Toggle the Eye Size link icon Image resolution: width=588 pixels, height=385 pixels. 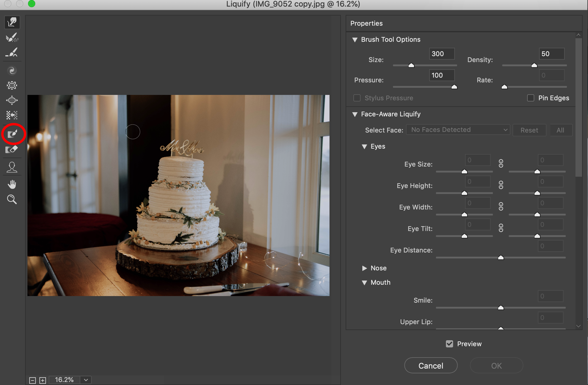501,164
